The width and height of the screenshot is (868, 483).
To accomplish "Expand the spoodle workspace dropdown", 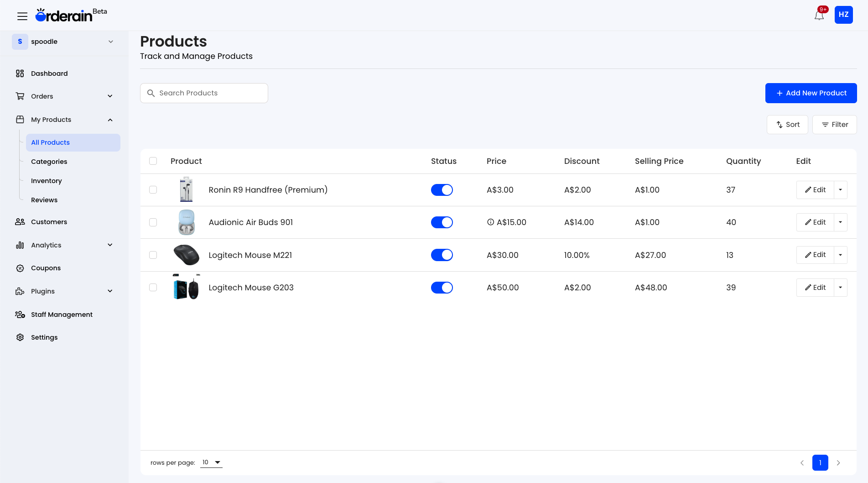I will click(x=110, y=42).
